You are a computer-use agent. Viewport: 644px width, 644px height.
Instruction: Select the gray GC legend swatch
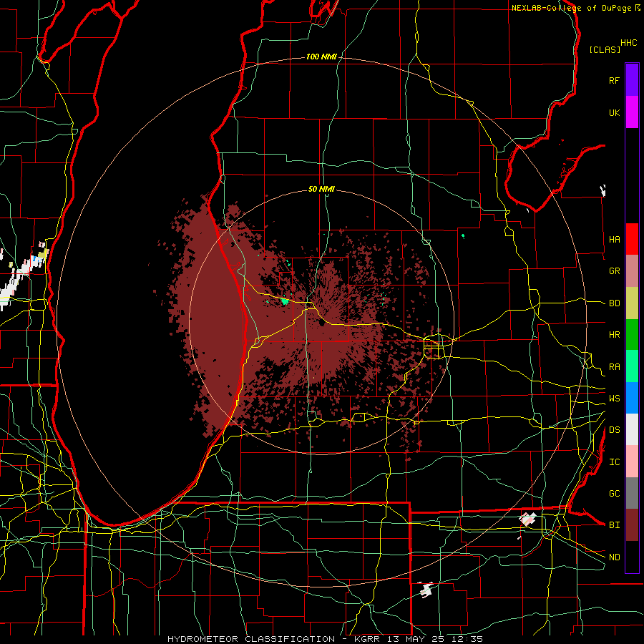(x=632, y=493)
